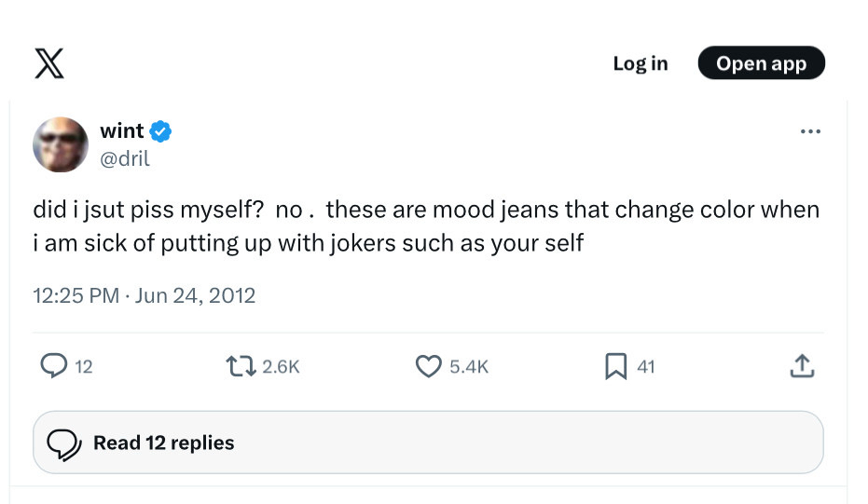Click the blue verified badge

point(160,131)
